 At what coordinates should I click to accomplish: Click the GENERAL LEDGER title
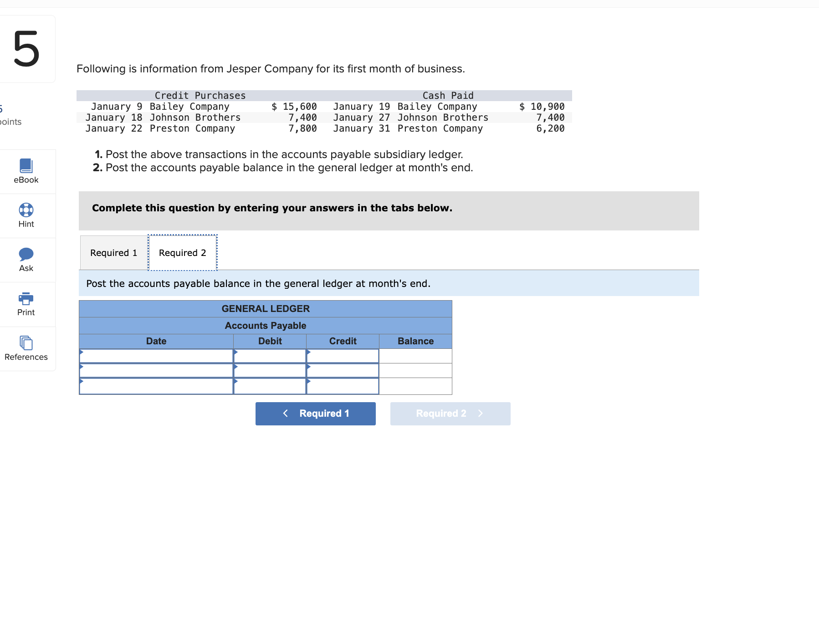(x=266, y=309)
